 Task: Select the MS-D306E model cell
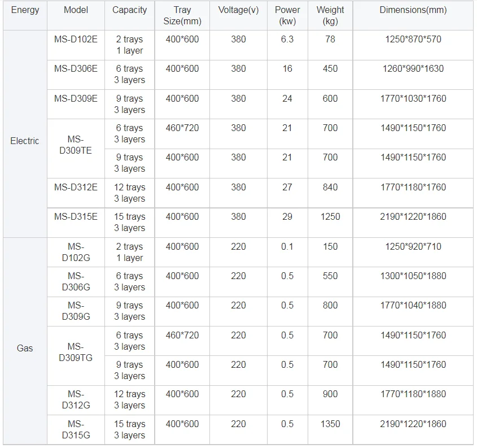76,69
